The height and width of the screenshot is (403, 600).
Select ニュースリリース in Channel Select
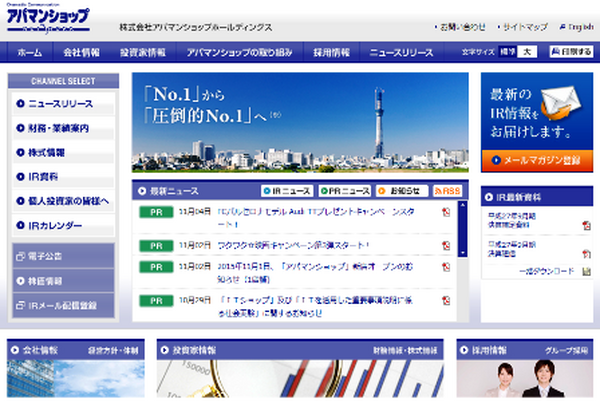(63, 104)
